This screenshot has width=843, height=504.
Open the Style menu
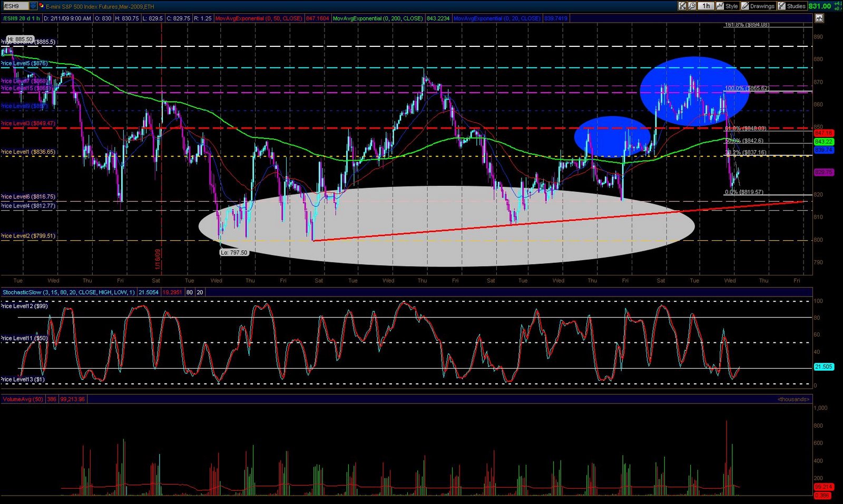coord(727,6)
